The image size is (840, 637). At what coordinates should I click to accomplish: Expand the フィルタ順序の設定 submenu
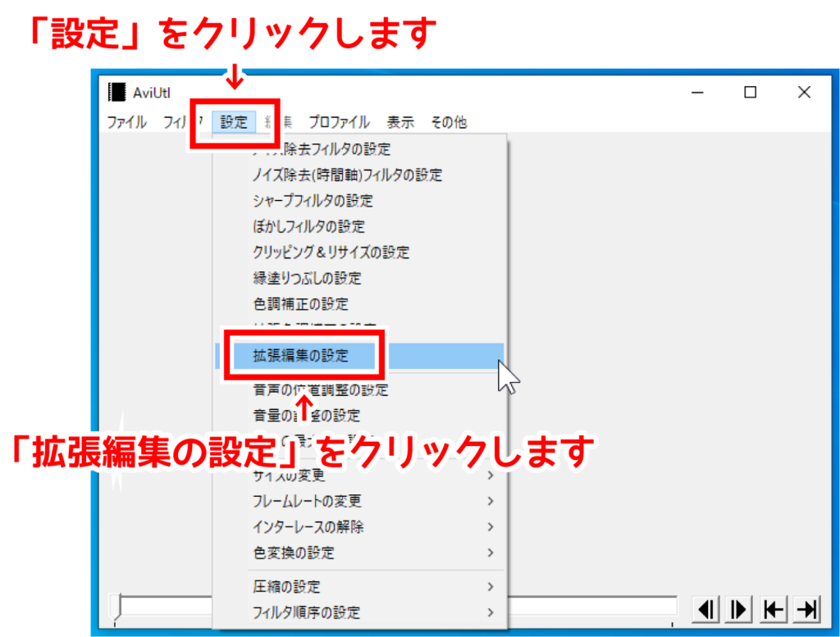(x=359, y=612)
